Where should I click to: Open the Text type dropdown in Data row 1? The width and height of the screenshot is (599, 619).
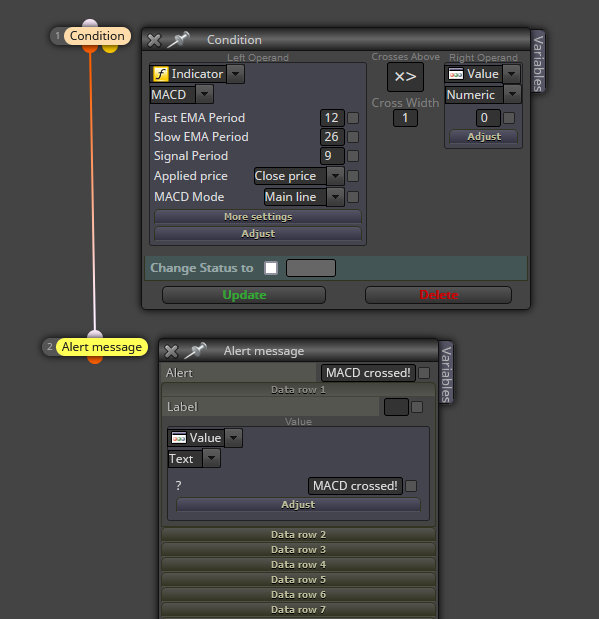click(x=212, y=459)
